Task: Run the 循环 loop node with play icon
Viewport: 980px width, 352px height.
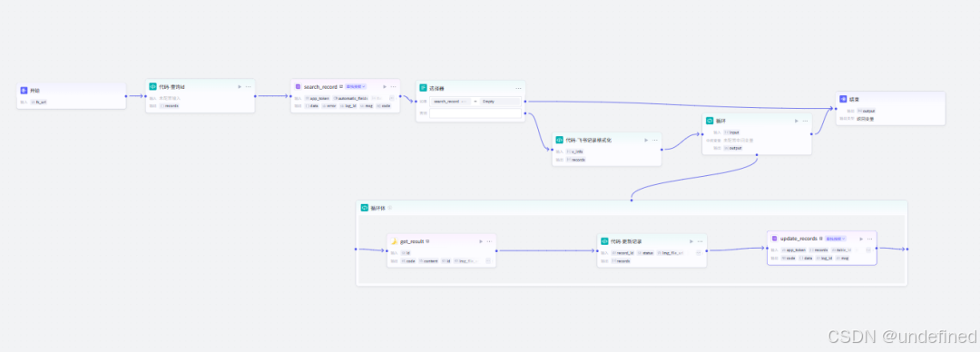Action: tap(797, 121)
